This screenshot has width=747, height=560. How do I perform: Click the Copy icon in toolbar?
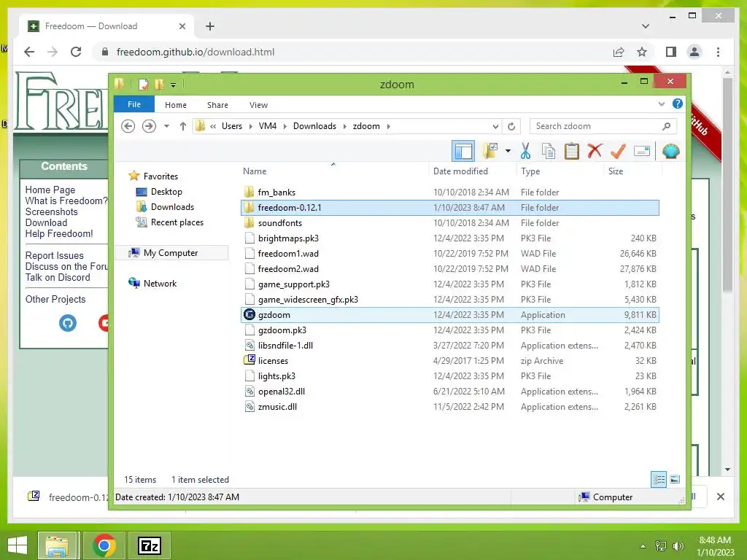pos(549,152)
